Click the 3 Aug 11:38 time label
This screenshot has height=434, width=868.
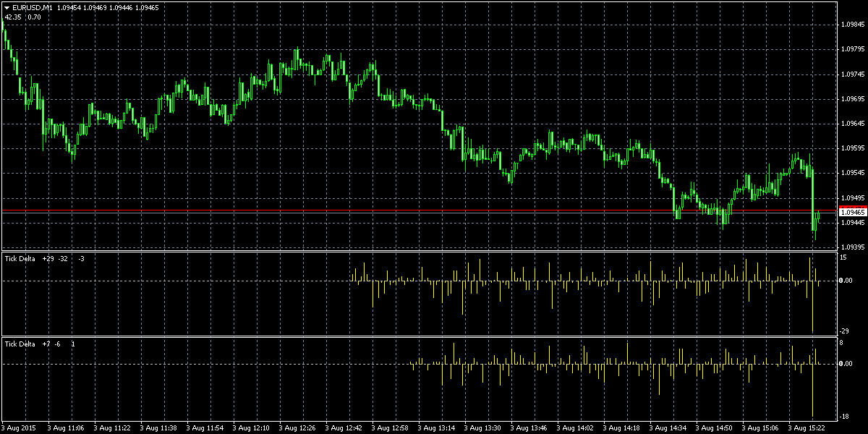coord(158,427)
